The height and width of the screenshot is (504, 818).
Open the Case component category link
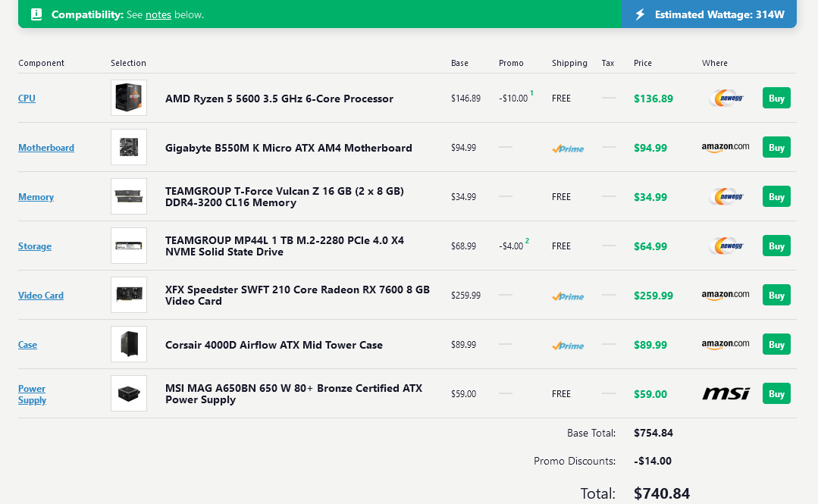click(27, 344)
